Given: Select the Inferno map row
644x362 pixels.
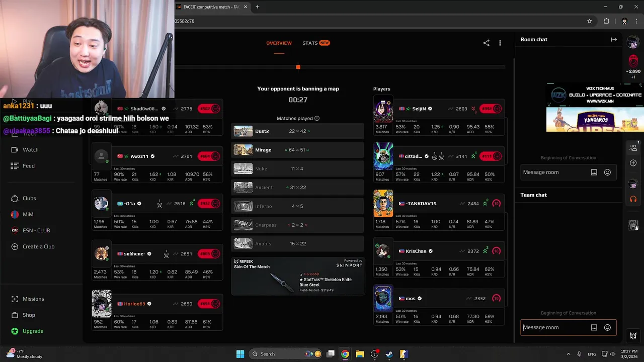Looking at the screenshot, I should point(297,206).
